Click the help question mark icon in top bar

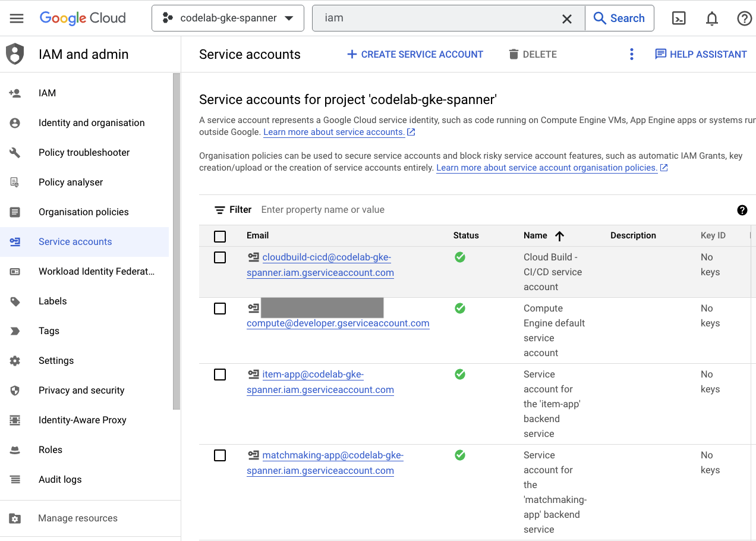click(x=744, y=18)
